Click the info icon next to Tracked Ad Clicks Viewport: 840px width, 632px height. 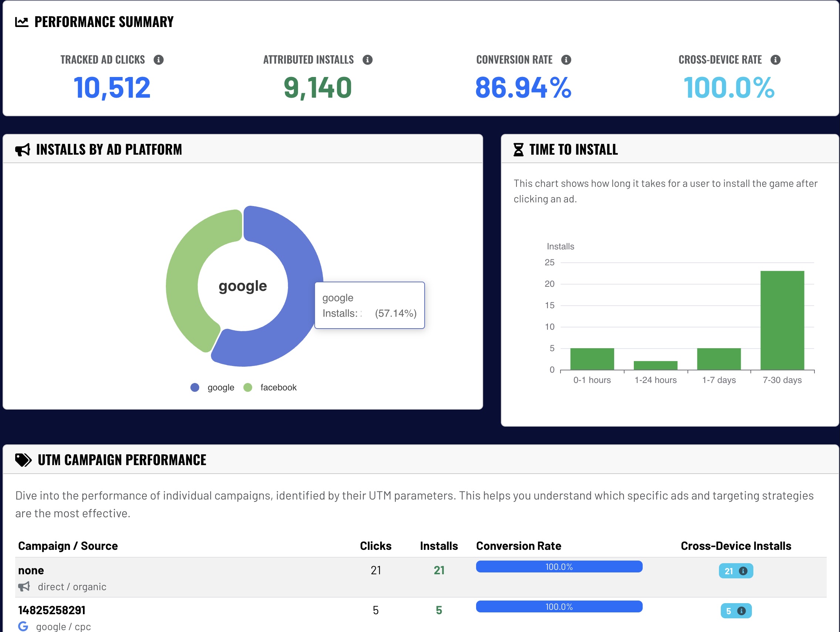click(159, 59)
